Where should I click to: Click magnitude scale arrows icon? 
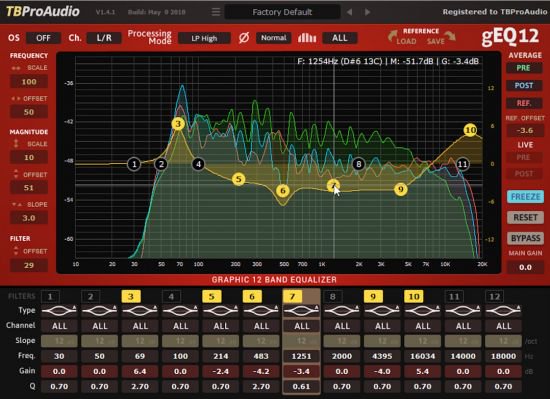point(16,144)
